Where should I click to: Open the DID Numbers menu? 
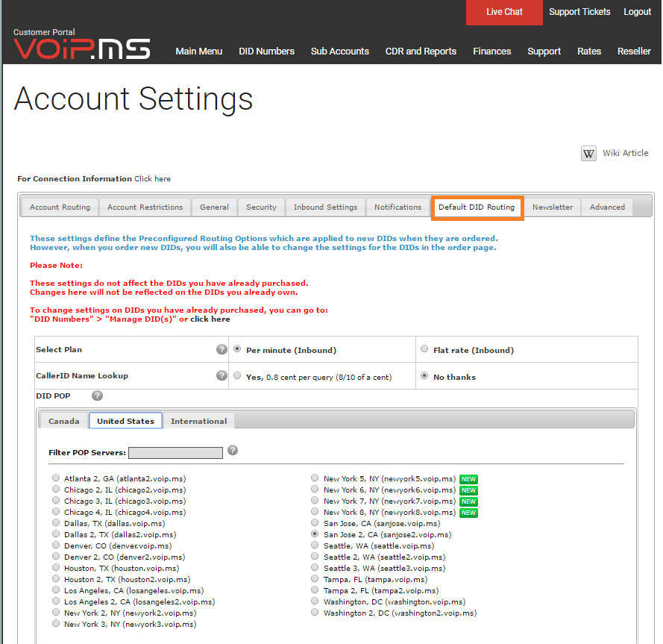266,51
